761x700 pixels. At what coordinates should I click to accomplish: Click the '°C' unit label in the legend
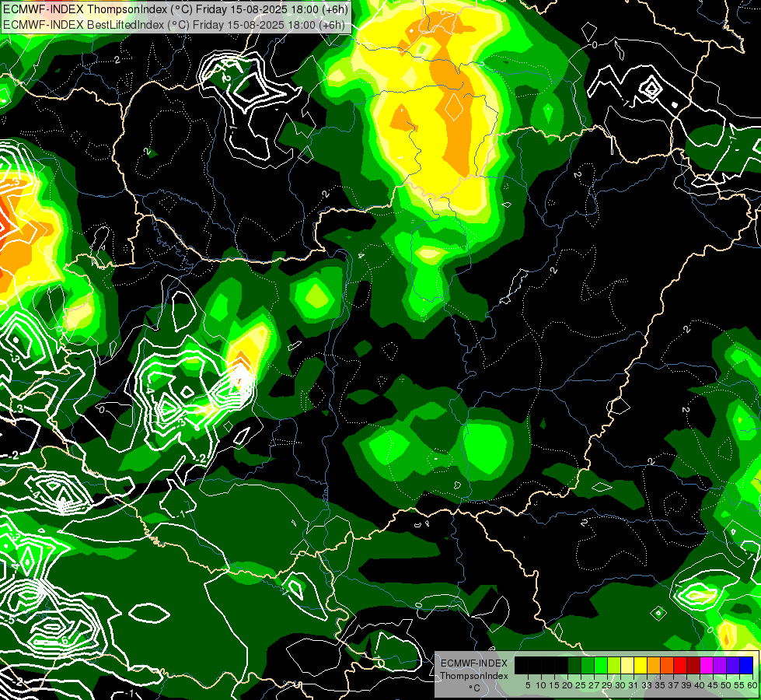tap(474, 688)
